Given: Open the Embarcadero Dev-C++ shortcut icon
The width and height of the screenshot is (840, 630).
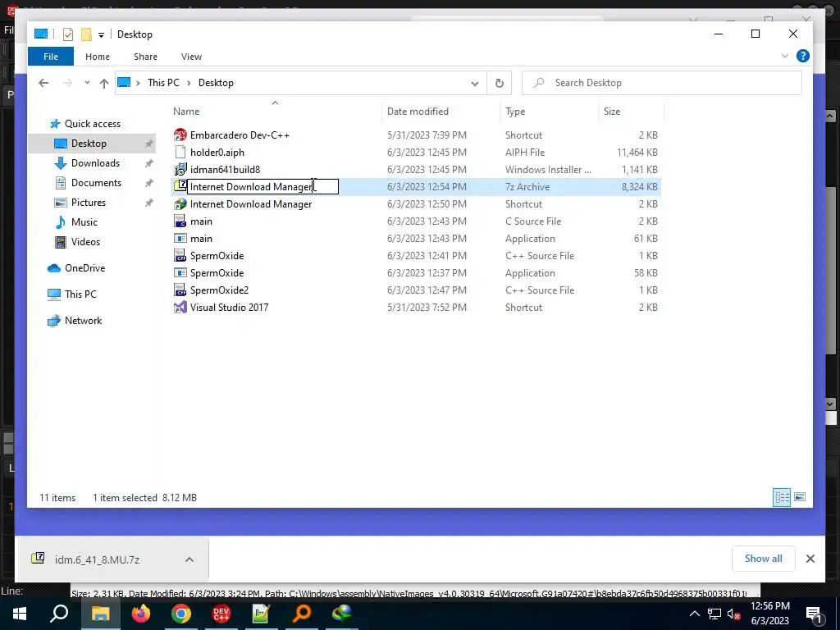Looking at the screenshot, I should click(x=180, y=135).
